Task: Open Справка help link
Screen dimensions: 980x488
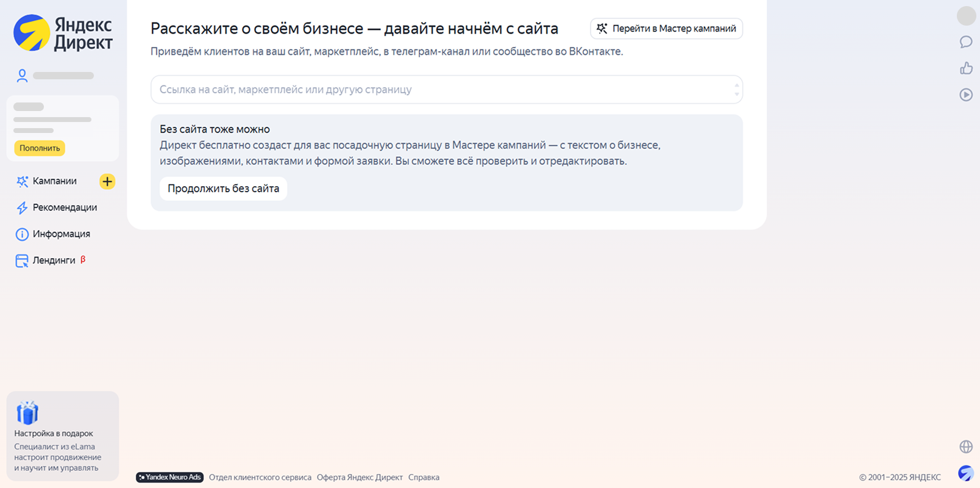Action: tap(424, 478)
